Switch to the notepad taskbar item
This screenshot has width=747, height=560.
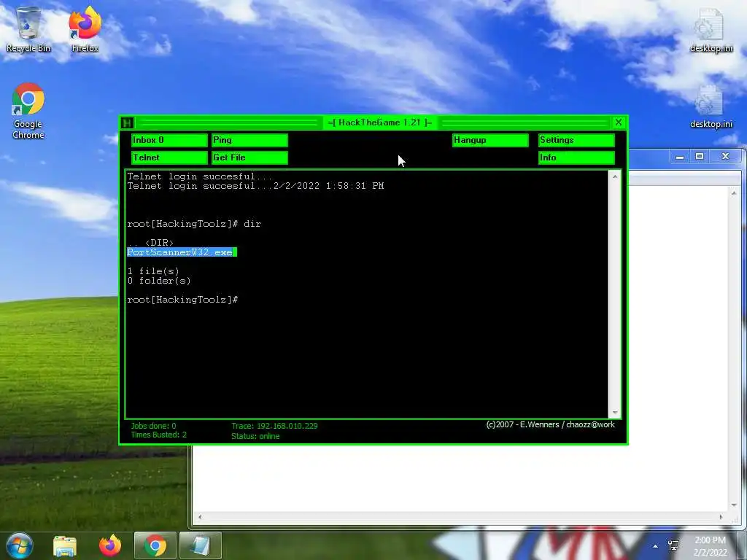200,545
